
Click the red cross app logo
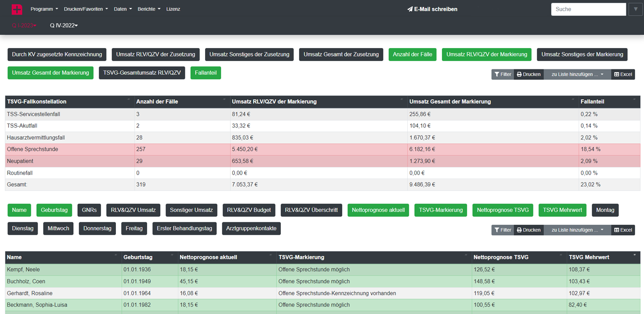pyautogui.click(x=17, y=9)
